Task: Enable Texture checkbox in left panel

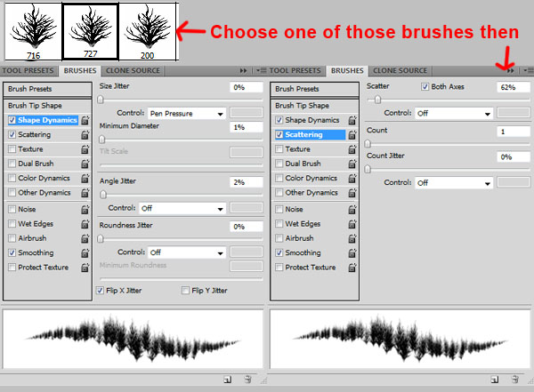Action: 12,149
